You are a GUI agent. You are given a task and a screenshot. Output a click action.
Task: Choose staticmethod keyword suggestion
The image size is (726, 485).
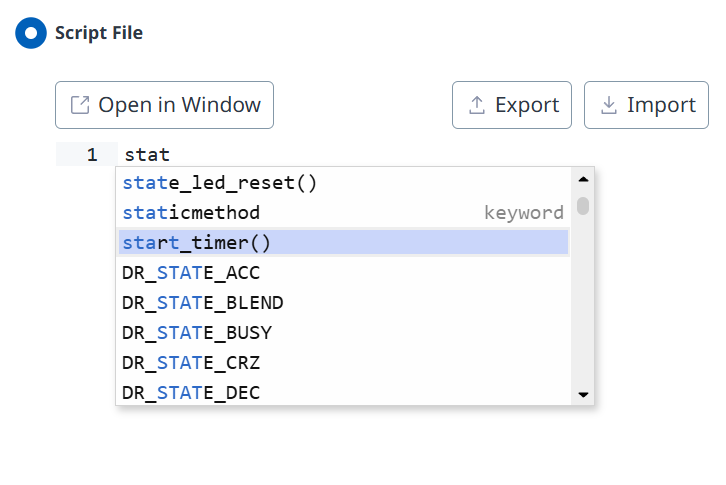pos(192,213)
